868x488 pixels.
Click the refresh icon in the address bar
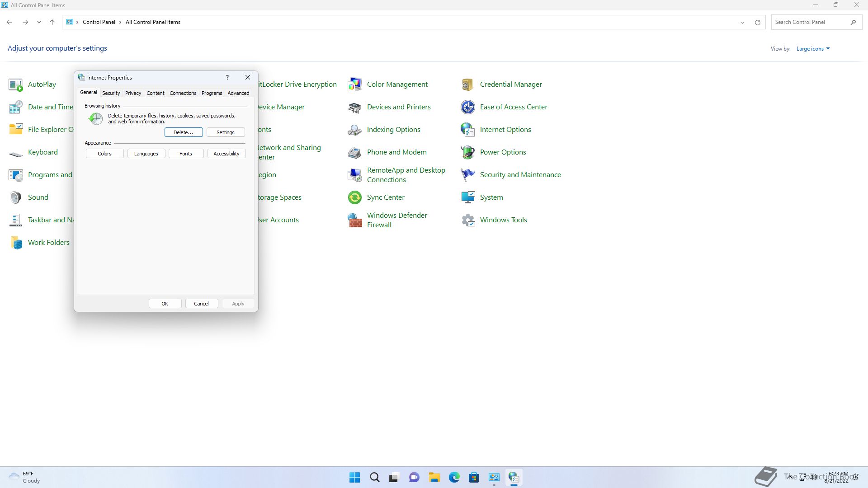pos(758,22)
